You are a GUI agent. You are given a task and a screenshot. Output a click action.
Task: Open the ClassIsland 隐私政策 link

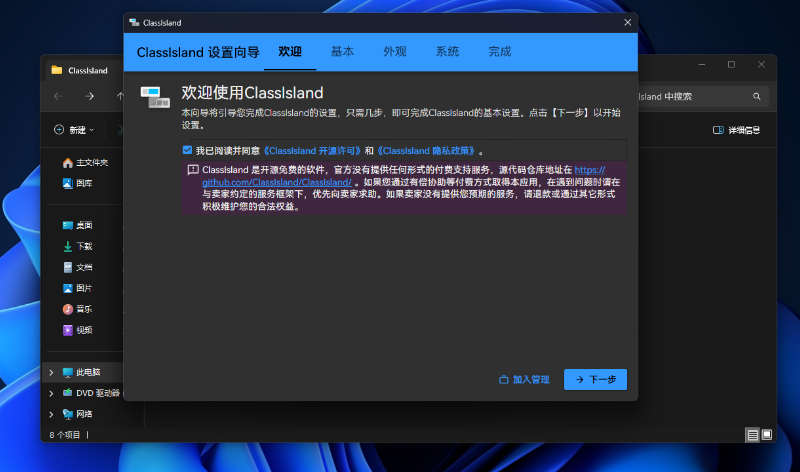click(427, 151)
